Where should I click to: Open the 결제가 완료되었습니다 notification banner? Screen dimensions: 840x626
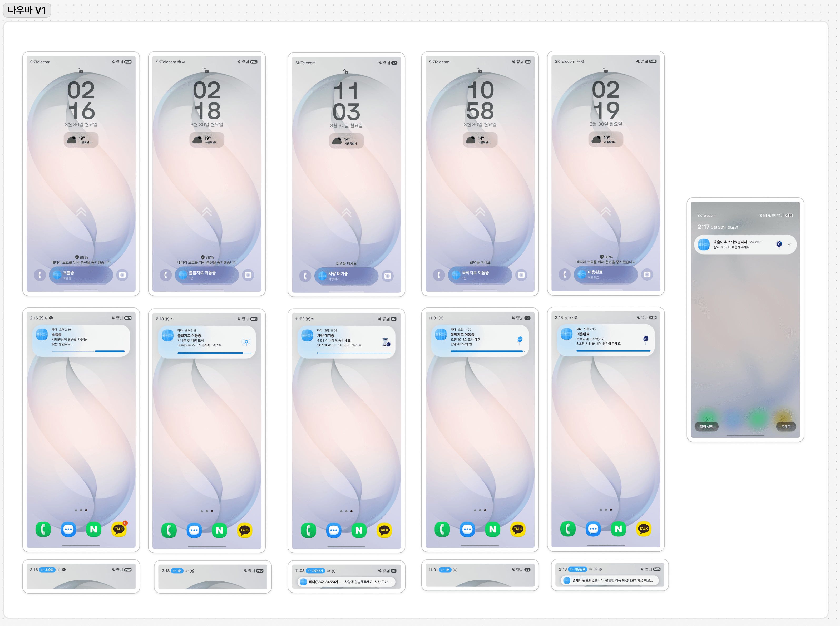(610, 580)
